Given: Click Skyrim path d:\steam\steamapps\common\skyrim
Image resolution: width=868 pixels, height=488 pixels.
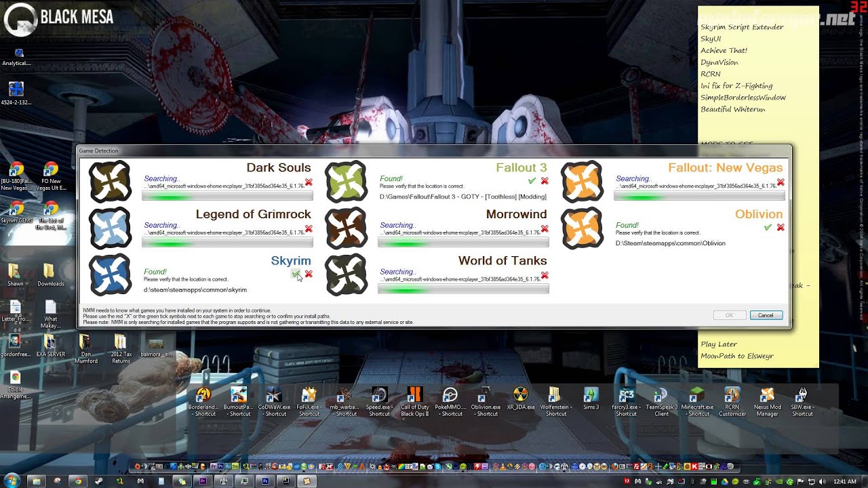Looking at the screenshot, I should [195, 290].
